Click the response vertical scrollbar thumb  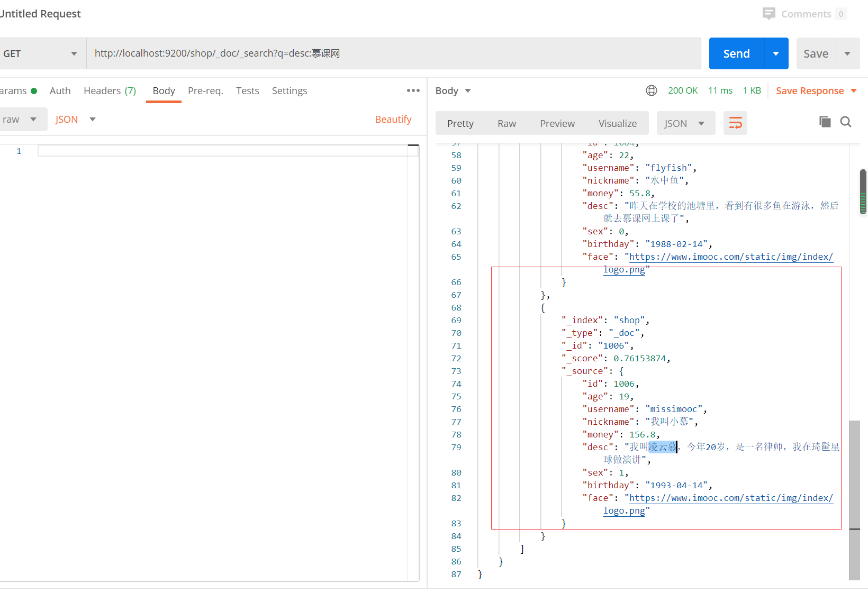click(854, 500)
